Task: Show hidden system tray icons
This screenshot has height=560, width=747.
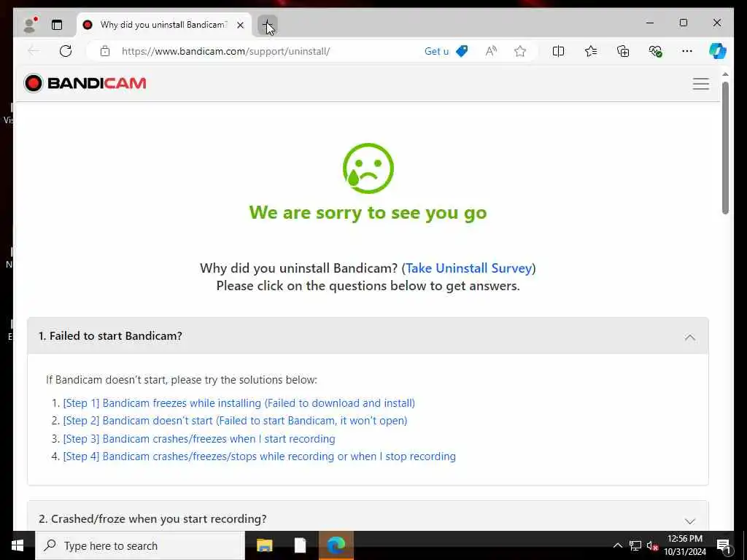Action: [617, 545]
